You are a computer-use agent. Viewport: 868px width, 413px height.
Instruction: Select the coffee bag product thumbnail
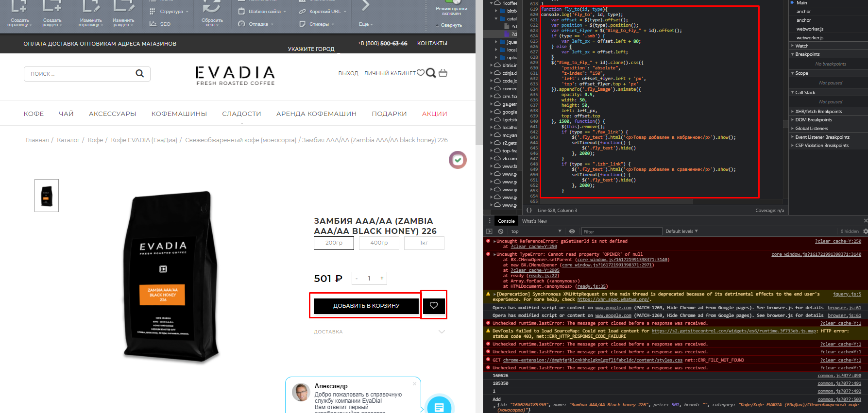click(47, 196)
